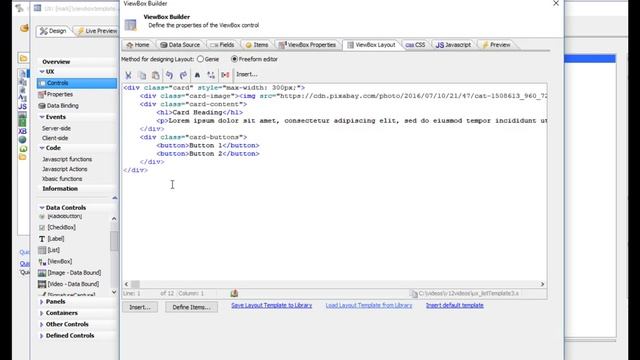This screenshot has width=640, height=360.
Task: Click the [Image - Data Bound] control icon
Action: point(42,273)
